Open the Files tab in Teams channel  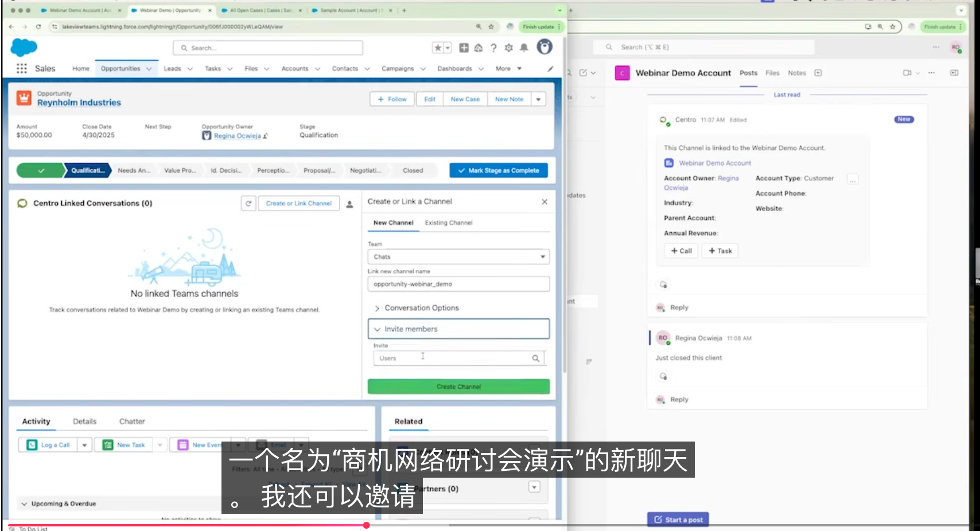772,73
